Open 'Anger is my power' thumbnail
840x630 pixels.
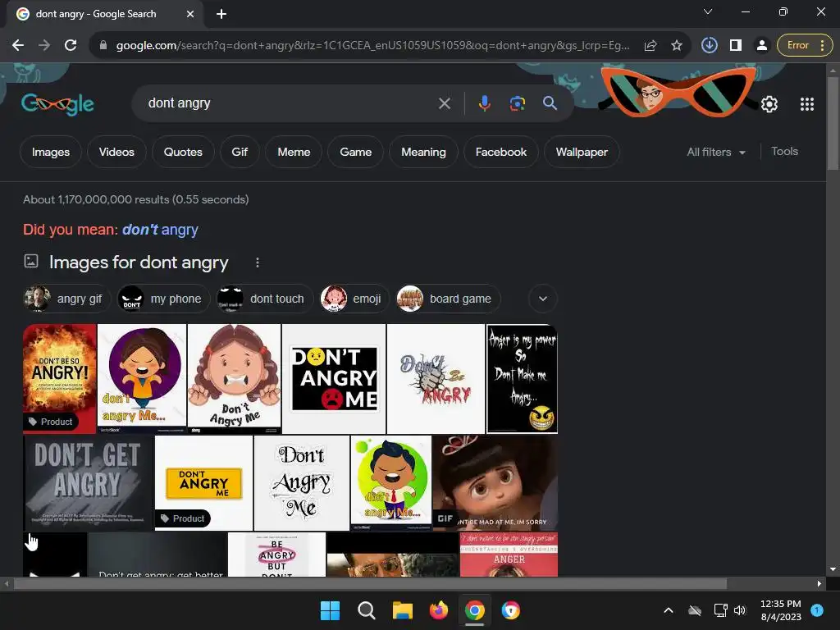[x=522, y=378]
